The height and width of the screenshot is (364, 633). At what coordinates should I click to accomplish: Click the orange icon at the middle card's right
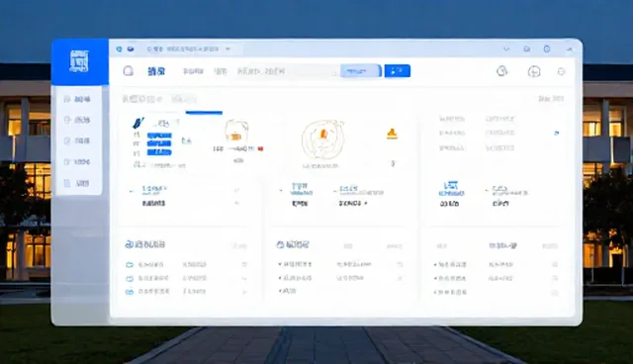coord(392,134)
